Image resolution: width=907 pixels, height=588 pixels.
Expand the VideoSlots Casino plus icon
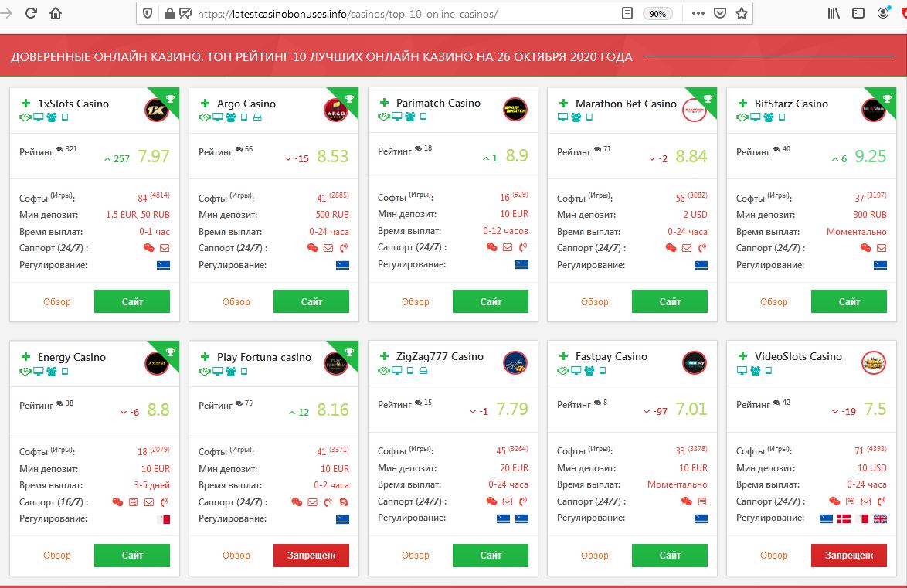tap(742, 356)
